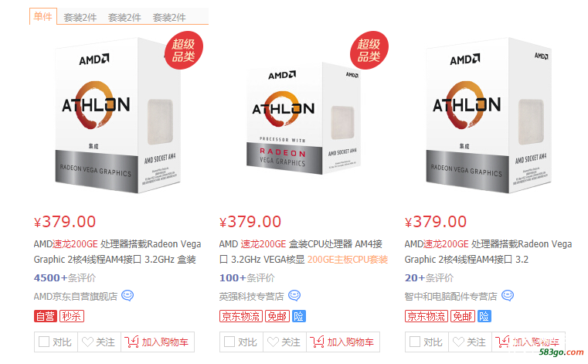The image size is (588, 364).
Task: Click heart 关注 on first Athlon product
Action: click(99, 342)
